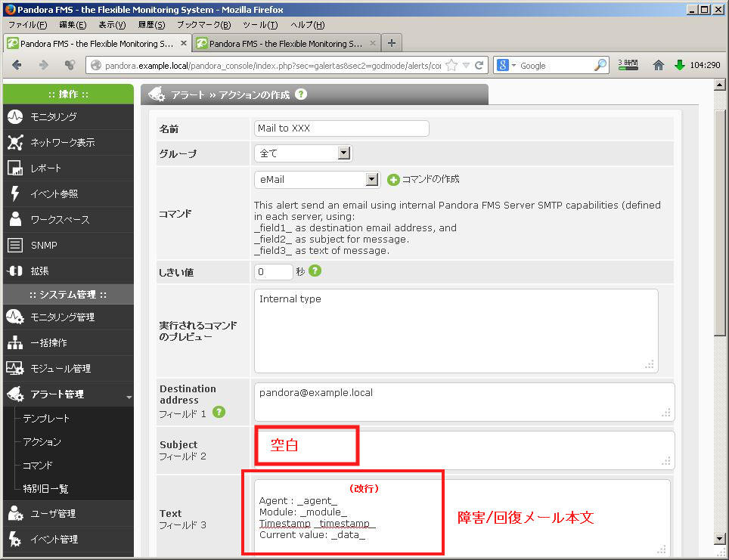Click the scrollbar down arrow
This screenshot has width=729, height=560.
(720, 539)
